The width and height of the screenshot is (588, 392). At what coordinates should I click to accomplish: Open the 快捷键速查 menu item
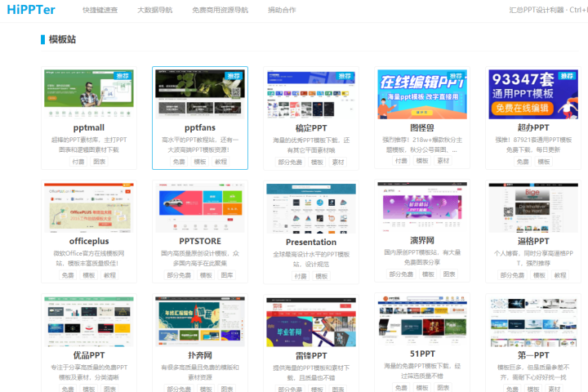click(x=100, y=10)
